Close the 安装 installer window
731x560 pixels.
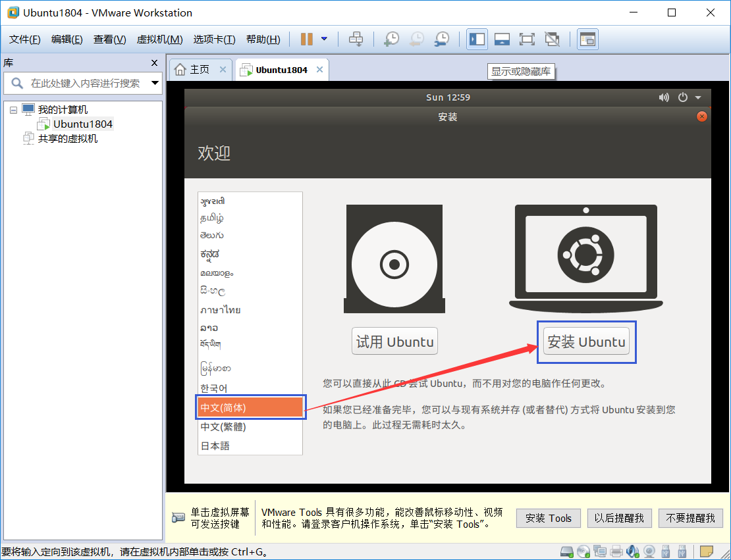click(x=701, y=116)
